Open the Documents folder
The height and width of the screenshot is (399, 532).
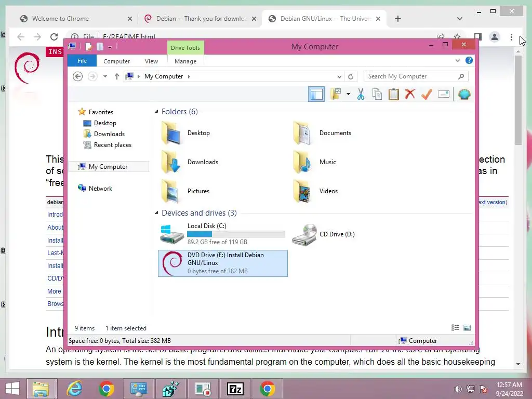(x=322, y=133)
